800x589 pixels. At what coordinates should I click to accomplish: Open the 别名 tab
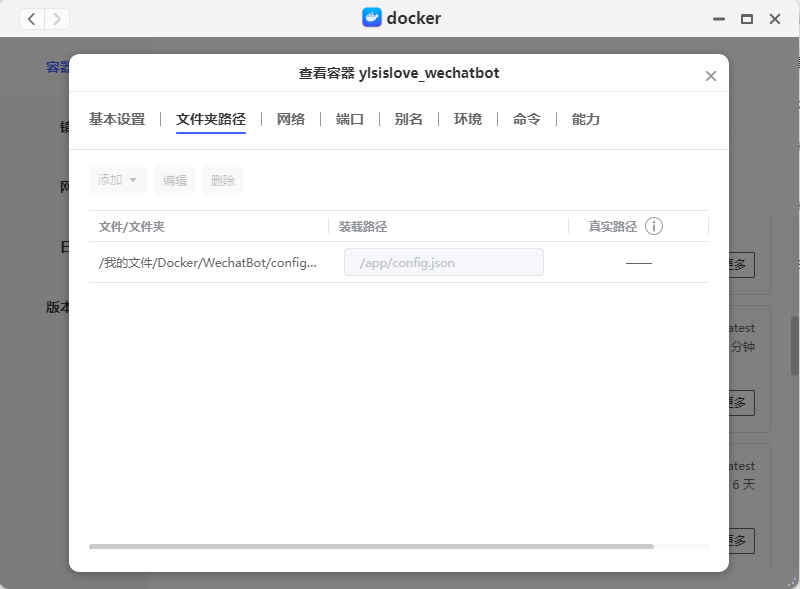[x=409, y=119]
